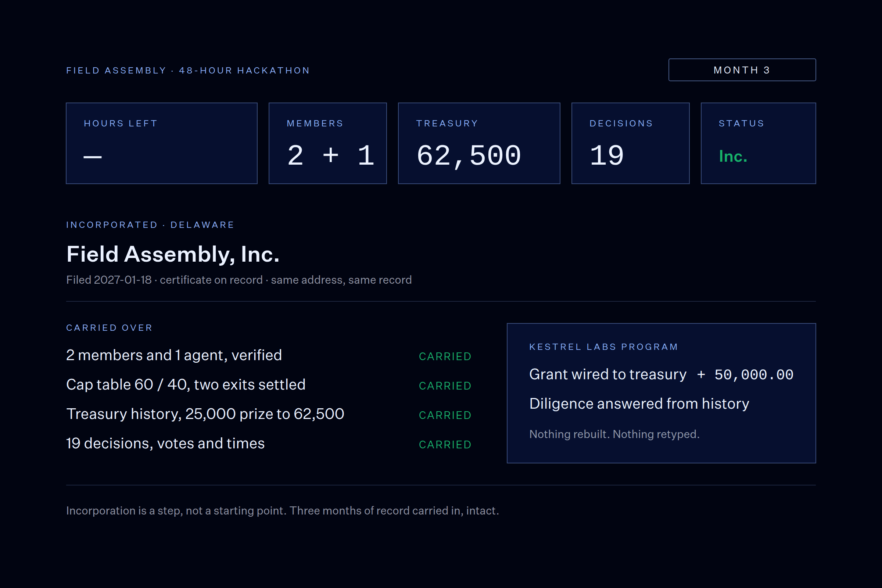Select the Incorporated · Delaware label
882x588 pixels.
150,225
